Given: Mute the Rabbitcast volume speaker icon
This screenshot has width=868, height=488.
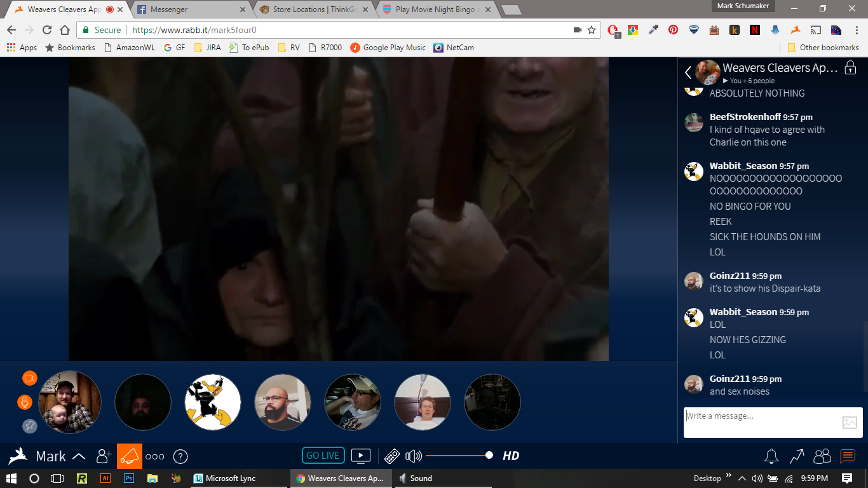Looking at the screenshot, I should point(414,456).
